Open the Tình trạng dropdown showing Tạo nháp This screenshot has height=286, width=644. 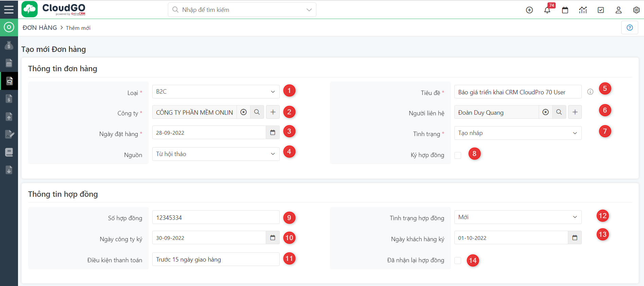coord(518,133)
